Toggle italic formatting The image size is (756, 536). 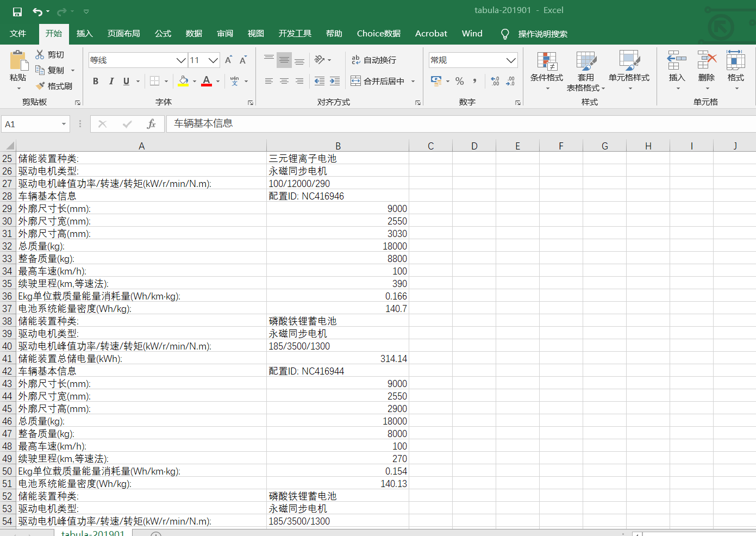[x=111, y=81]
